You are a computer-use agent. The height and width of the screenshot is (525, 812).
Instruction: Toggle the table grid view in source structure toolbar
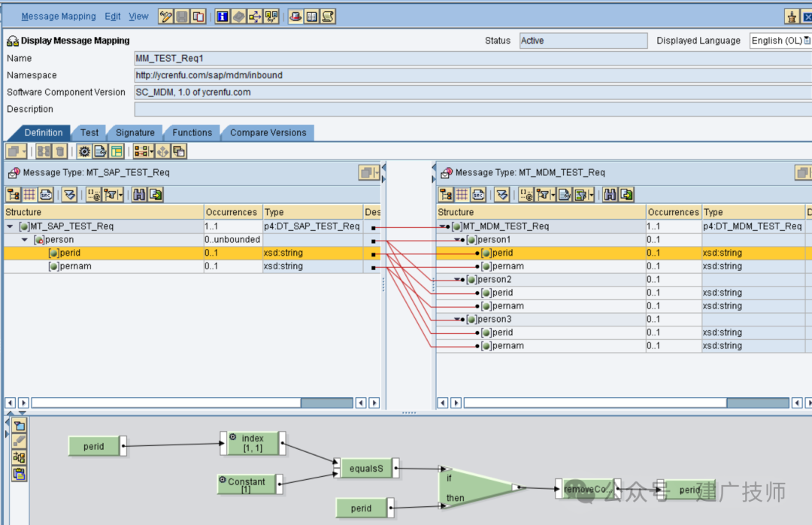point(29,195)
